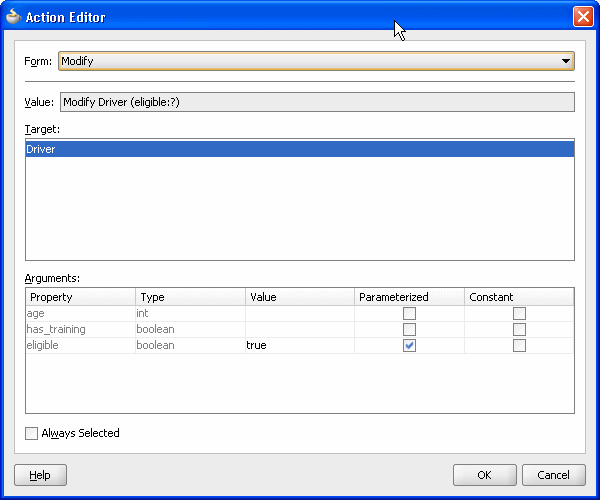This screenshot has height=500, width=600.
Task: Tick Parameterized checkbox for age row
Action: click(x=409, y=313)
